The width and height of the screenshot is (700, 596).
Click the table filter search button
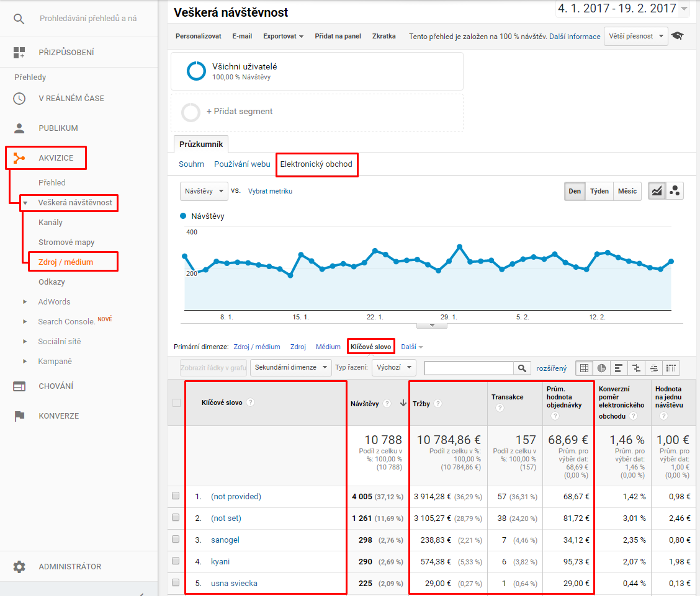point(522,368)
